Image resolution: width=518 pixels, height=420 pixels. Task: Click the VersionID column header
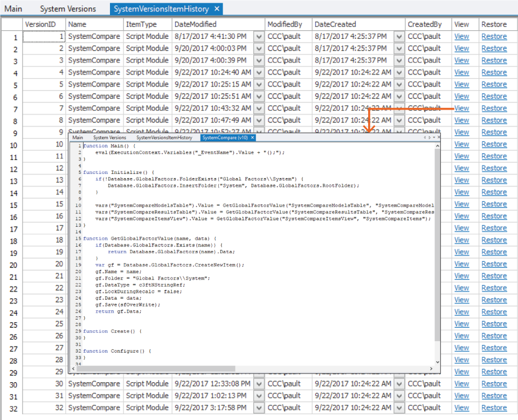(44, 24)
